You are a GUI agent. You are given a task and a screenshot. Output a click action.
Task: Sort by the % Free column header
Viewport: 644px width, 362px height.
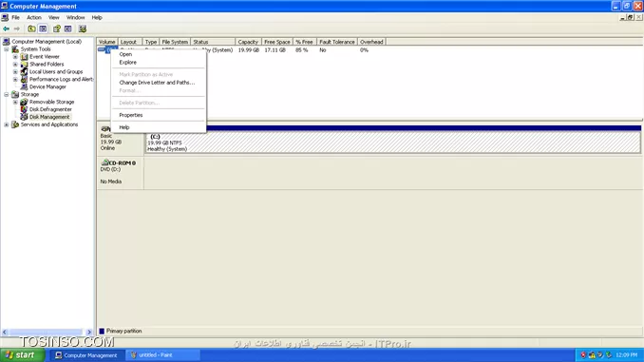coord(304,42)
